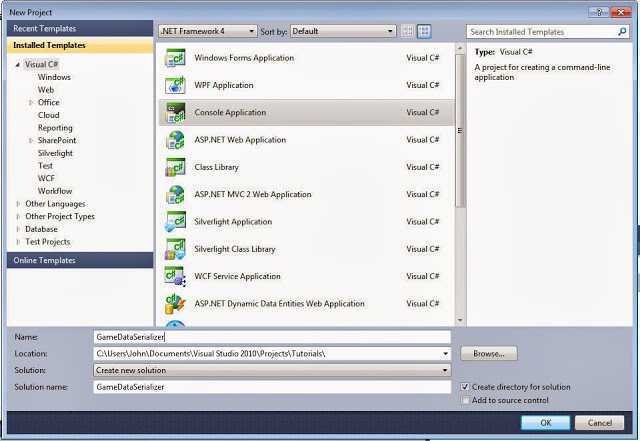The image size is (640, 441).
Task: Select the Windows category under Visual C#
Action: 54,77
